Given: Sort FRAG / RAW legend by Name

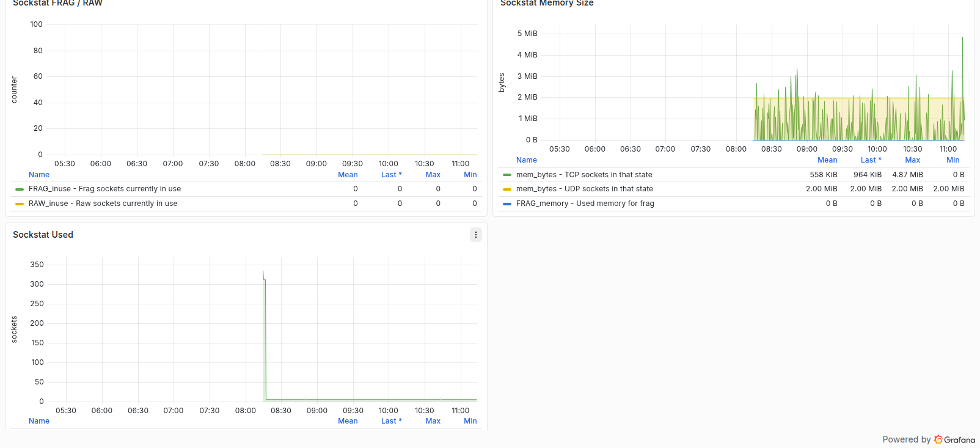Looking at the screenshot, I should (x=39, y=175).
